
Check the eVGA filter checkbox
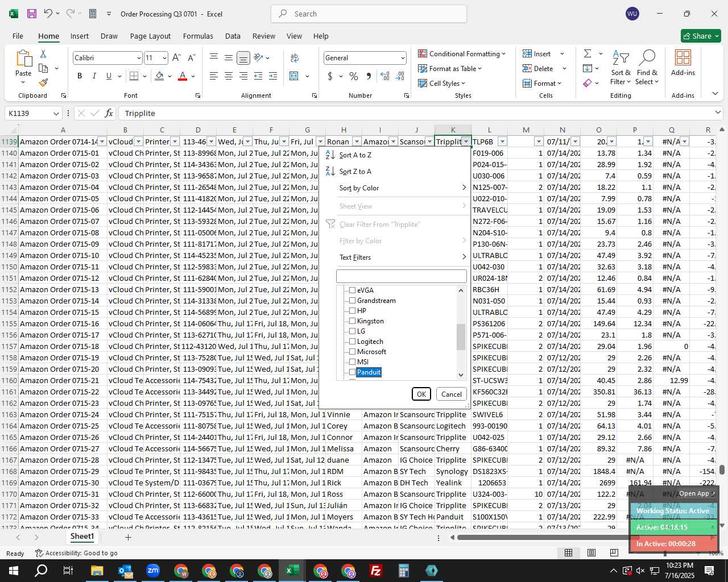353,290
